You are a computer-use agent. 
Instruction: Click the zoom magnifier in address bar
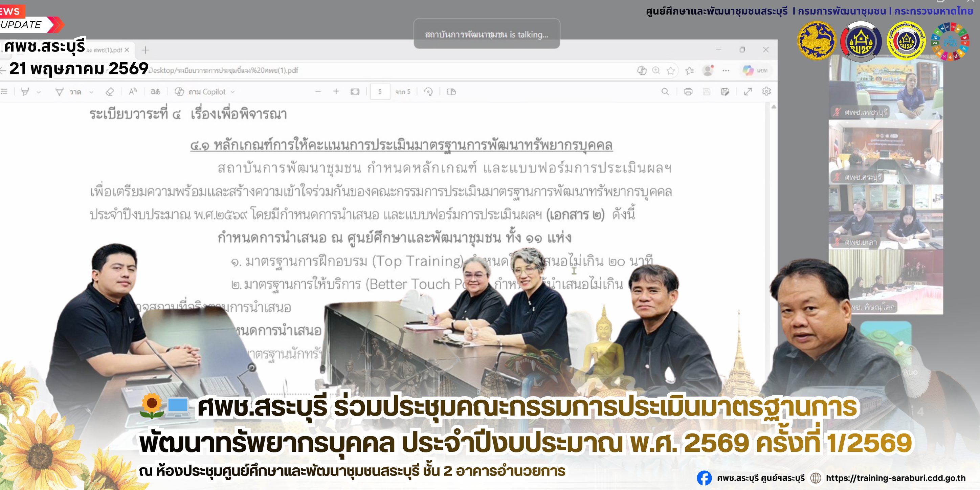coord(656,70)
